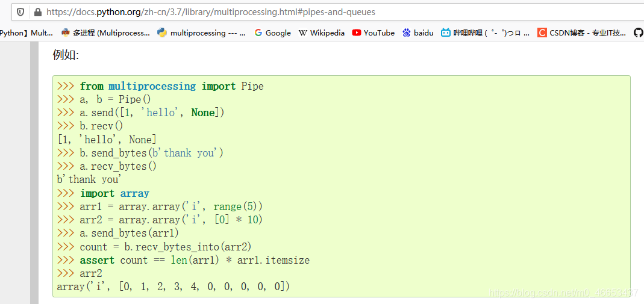Click the 例如: heading text
This screenshot has width=644, height=304.
click(x=66, y=55)
